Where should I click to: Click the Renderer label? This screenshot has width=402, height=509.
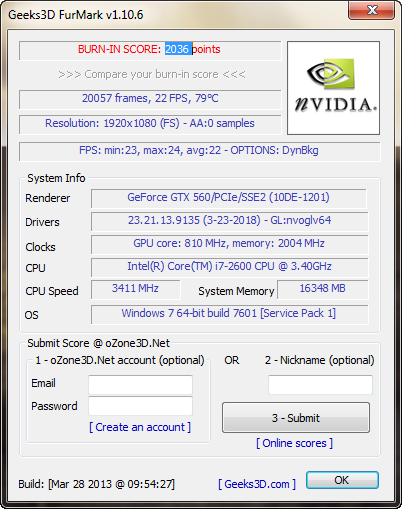coord(48,198)
